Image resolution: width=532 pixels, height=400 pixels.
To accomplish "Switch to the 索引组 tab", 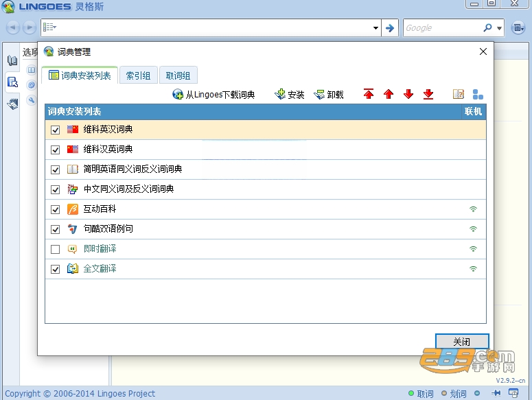I will click(x=139, y=75).
